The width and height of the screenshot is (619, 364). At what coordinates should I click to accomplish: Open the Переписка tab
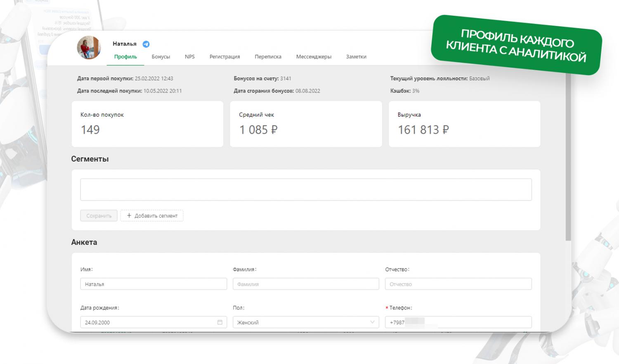coord(268,57)
